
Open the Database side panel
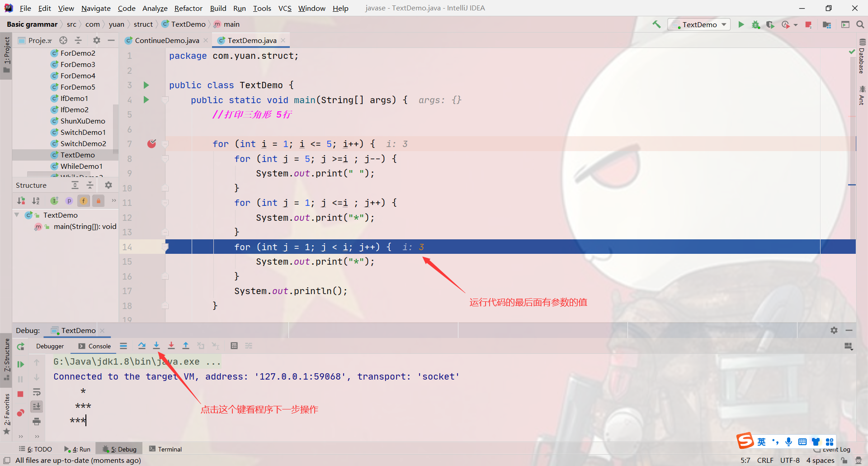point(862,57)
